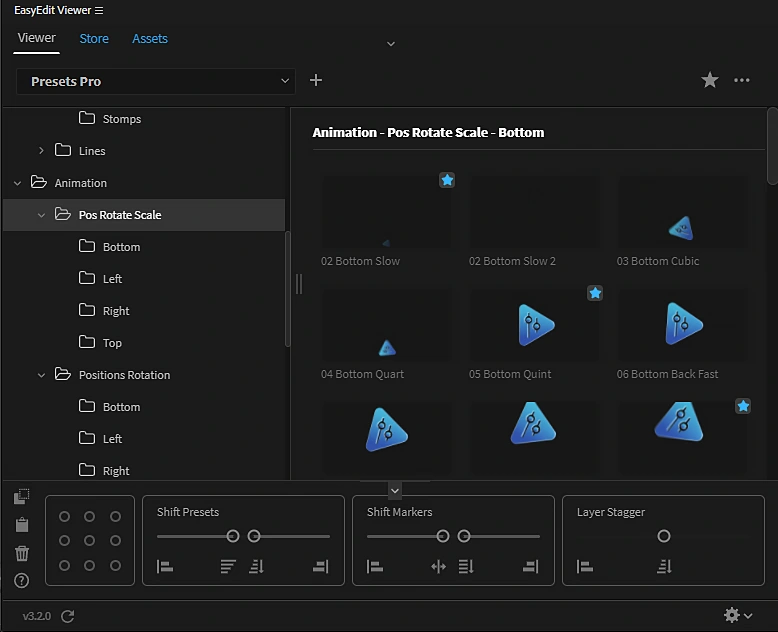Viewport: 778px width, 632px height.
Task: Select the center anchor point radio
Action: coord(89,540)
